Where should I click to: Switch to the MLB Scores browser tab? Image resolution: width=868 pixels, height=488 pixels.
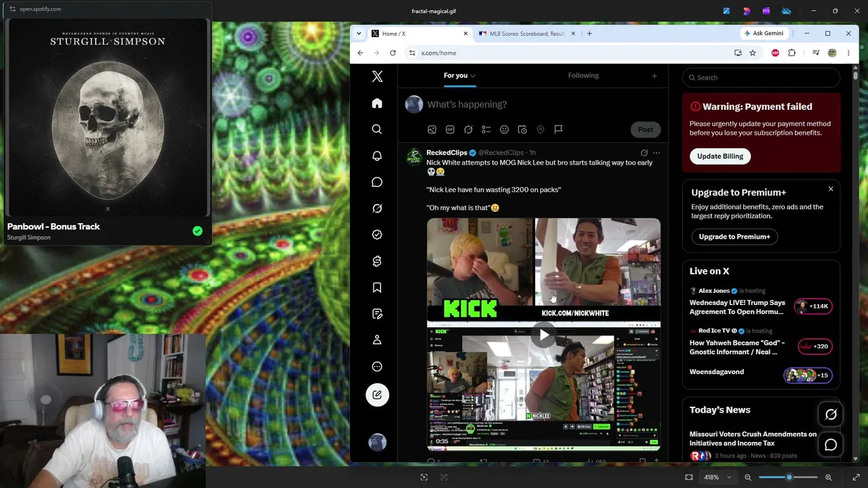click(527, 33)
